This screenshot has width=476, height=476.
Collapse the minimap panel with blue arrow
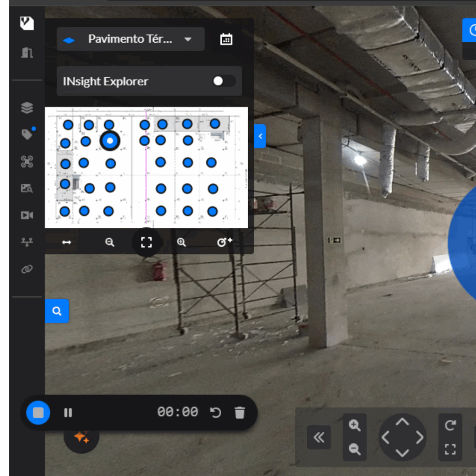[x=260, y=136]
